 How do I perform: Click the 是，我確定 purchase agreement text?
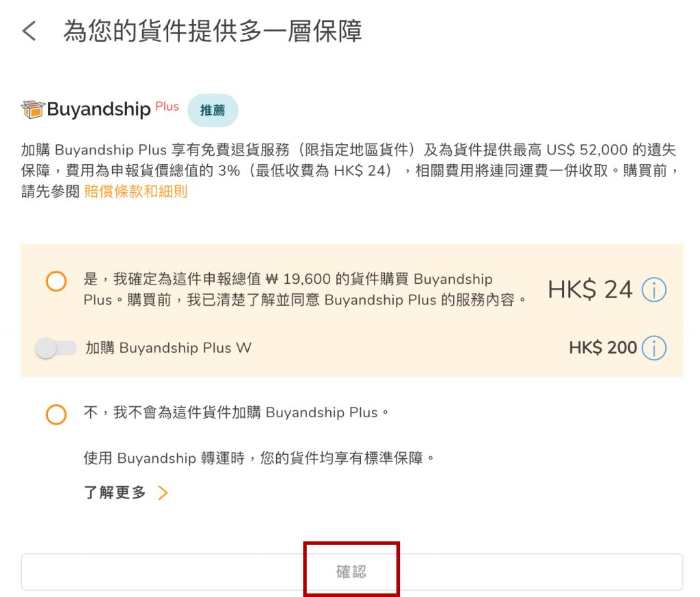click(x=304, y=289)
